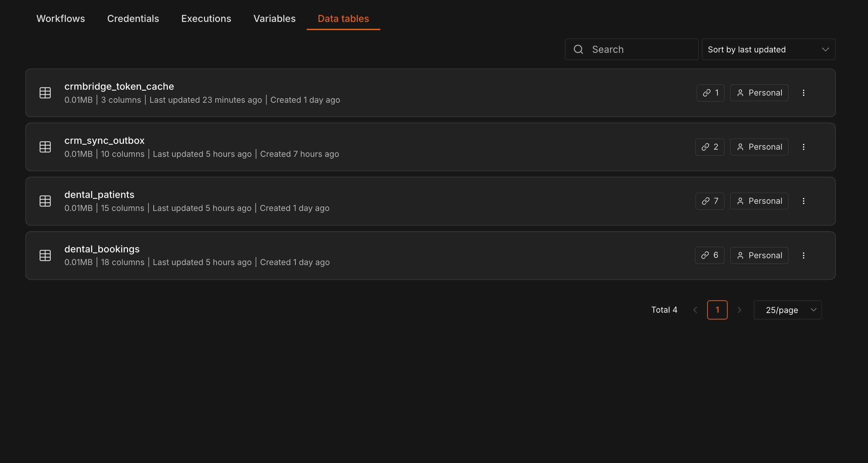Open three-dot menu for dental_patients
868x463 pixels.
pos(803,201)
